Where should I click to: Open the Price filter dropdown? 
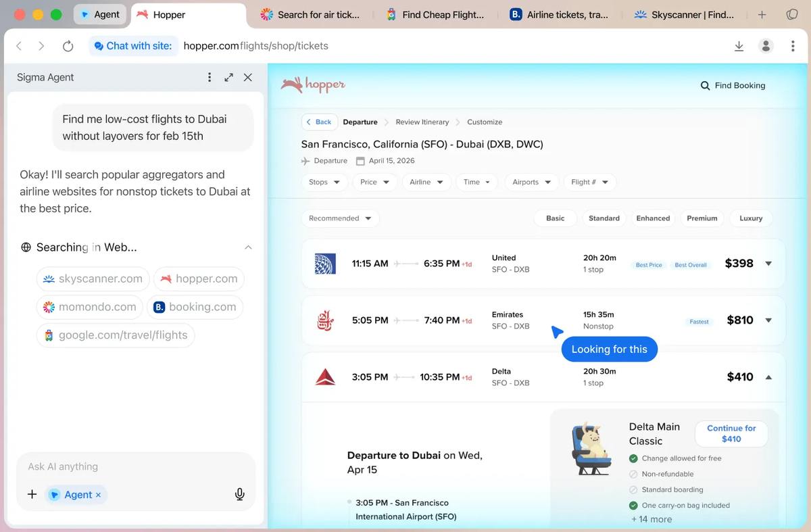click(375, 182)
